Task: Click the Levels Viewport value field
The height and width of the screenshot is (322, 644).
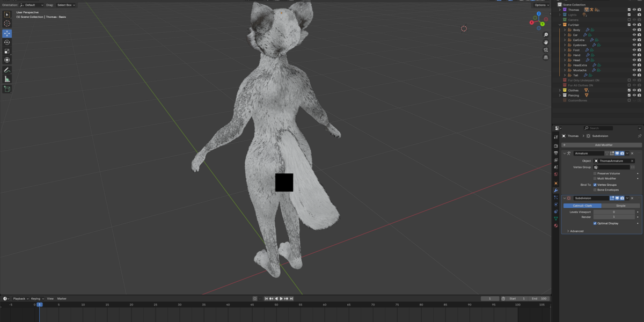Action: (x=614, y=212)
